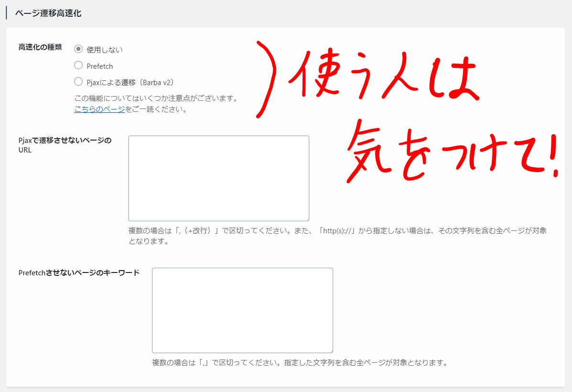Image resolution: width=572 pixels, height=392 pixels.
Task: Click the vertical bar left of the ページ遷移高速化 heading
Action: tap(6, 13)
